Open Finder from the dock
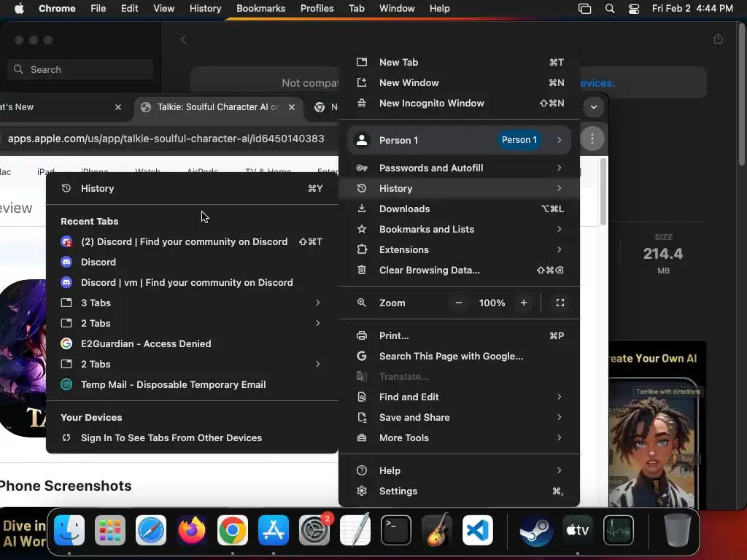The height and width of the screenshot is (560, 747). tap(69, 530)
